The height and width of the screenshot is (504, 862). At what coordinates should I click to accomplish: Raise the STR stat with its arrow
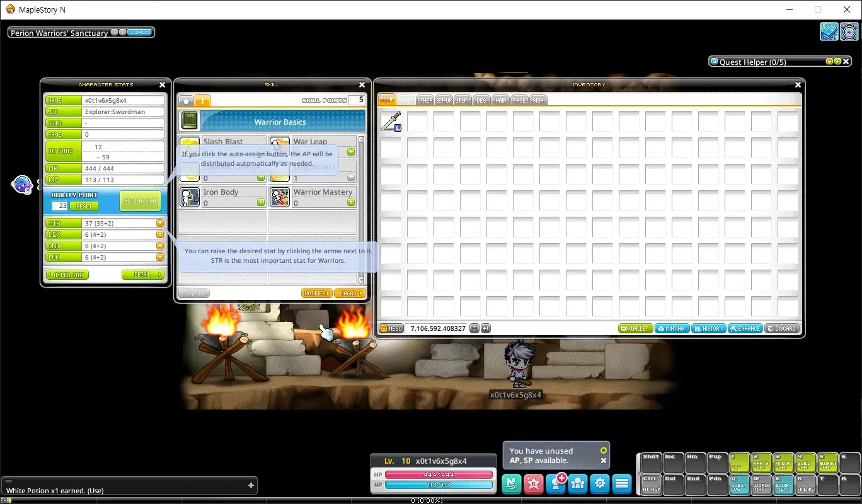click(x=160, y=223)
